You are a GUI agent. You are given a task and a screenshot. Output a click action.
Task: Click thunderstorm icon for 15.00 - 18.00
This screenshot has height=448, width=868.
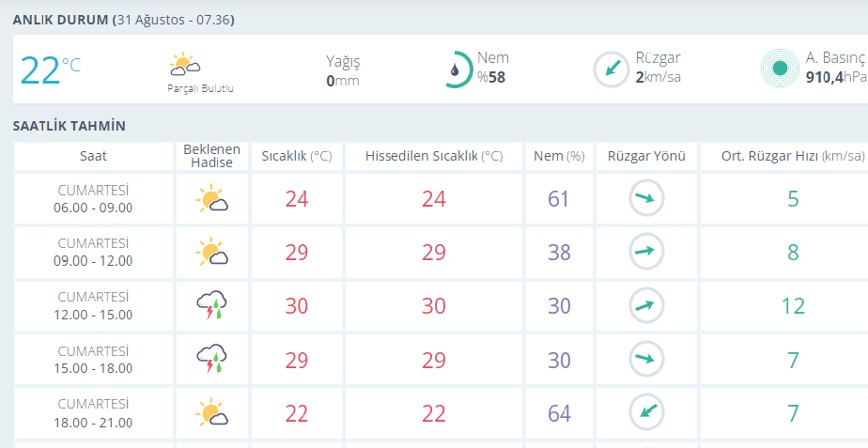[211, 359]
